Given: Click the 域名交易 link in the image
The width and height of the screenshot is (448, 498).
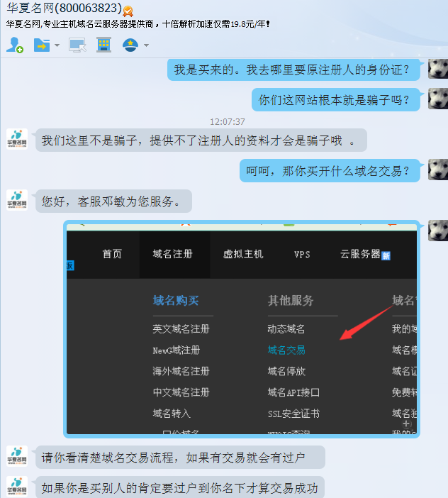Looking at the screenshot, I should tap(286, 350).
